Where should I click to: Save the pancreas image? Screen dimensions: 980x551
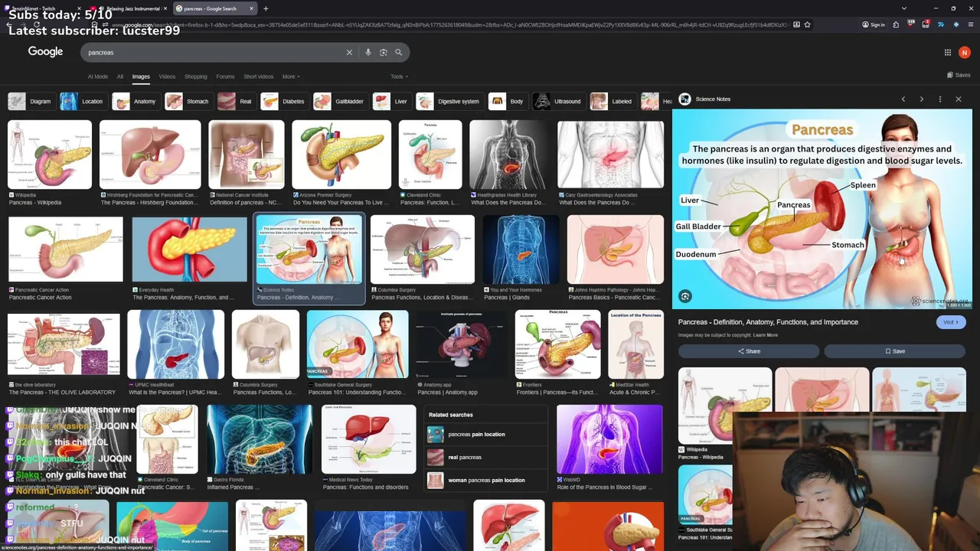click(x=895, y=351)
